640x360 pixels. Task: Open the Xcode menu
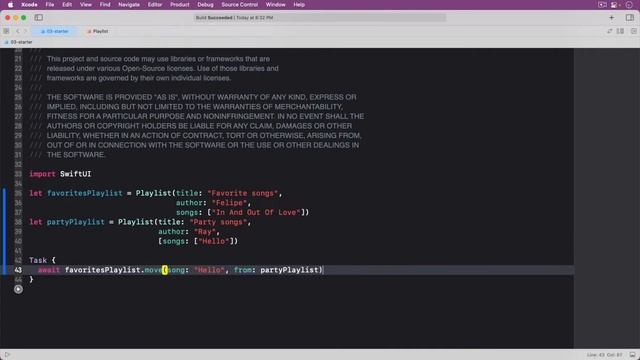[29, 4]
